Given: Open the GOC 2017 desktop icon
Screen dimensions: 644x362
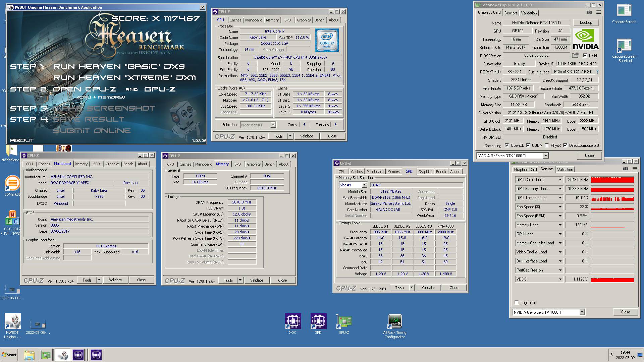Looking at the screenshot, I should [12, 223].
